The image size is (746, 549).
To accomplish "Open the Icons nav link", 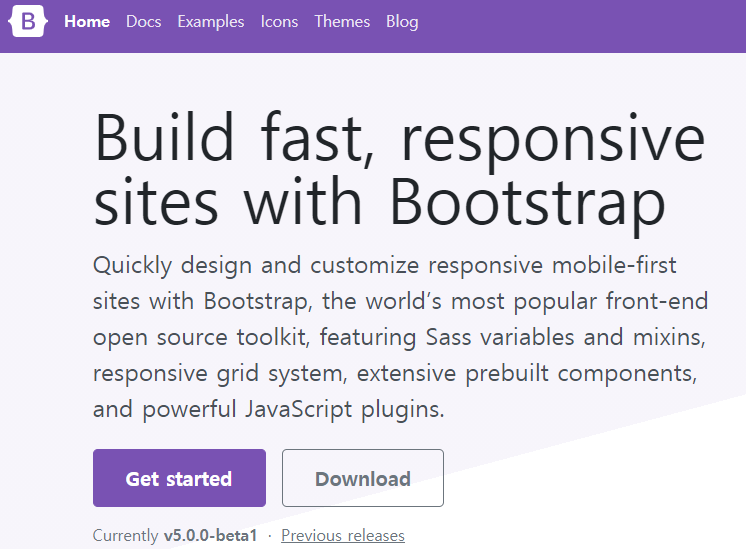I will coord(279,21).
